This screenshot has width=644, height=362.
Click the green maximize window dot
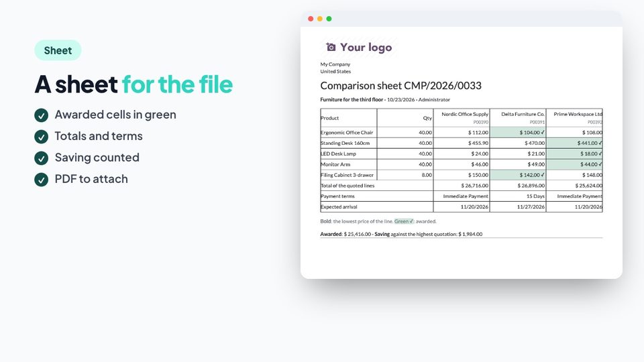tap(329, 19)
